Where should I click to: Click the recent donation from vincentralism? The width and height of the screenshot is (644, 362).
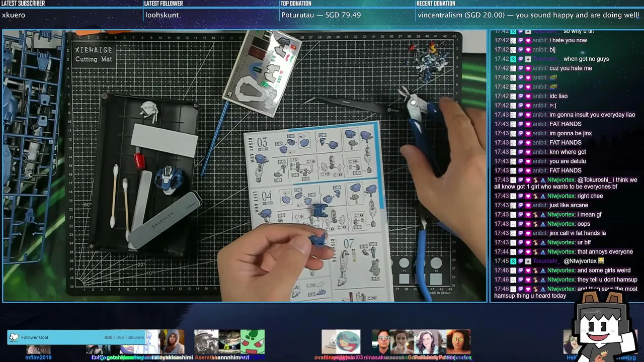(x=528, y=15)
